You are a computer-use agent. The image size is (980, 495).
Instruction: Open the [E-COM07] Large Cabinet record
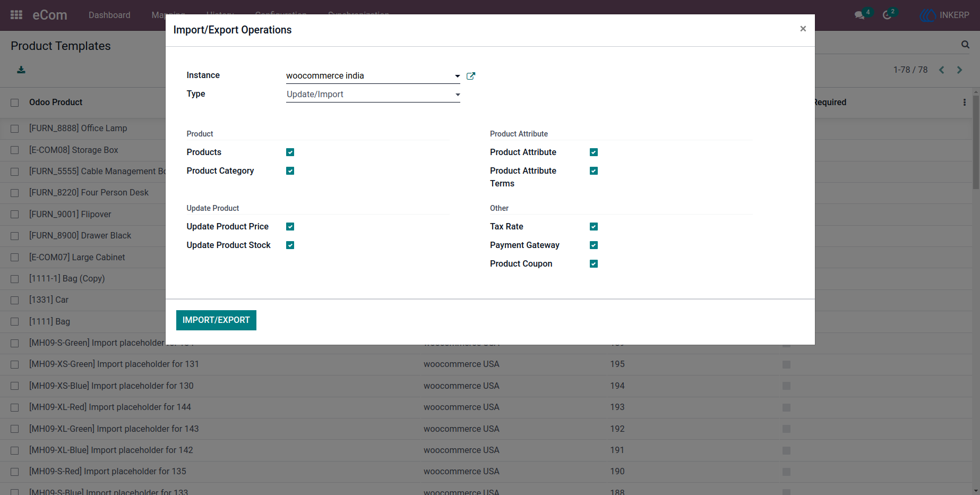77,257
